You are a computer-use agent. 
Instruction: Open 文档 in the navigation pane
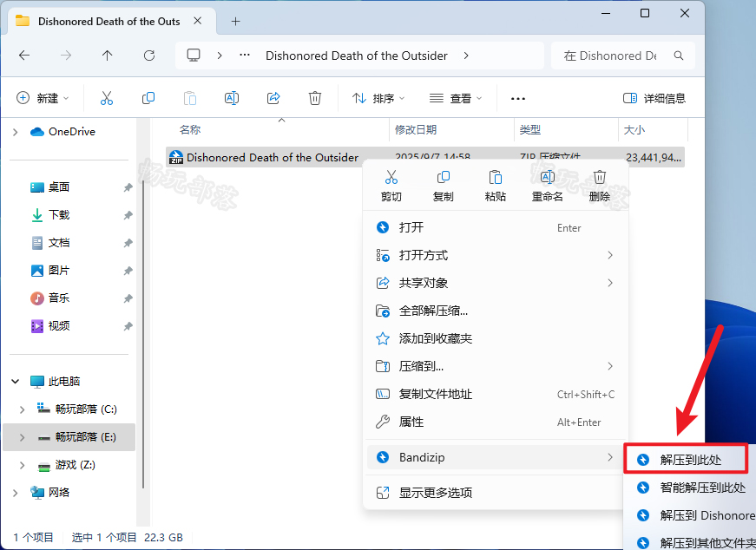[x=50, y=243]
